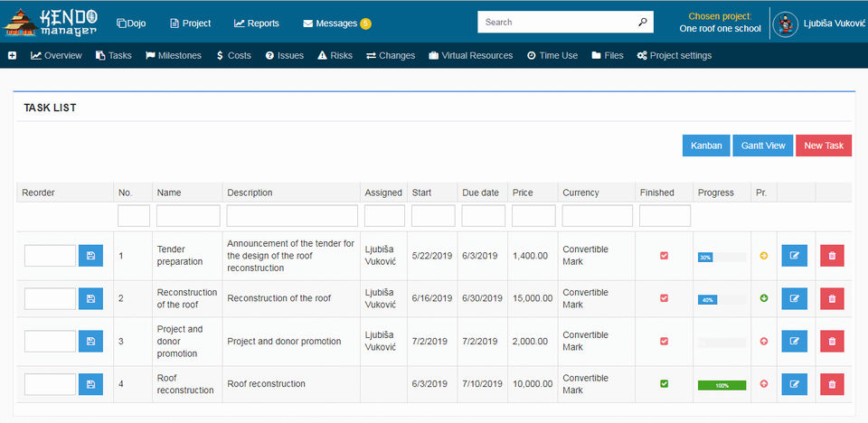Click the user avatar next to Ljubiša Vuković
The image size is (868, 423).
coord(787,23)
